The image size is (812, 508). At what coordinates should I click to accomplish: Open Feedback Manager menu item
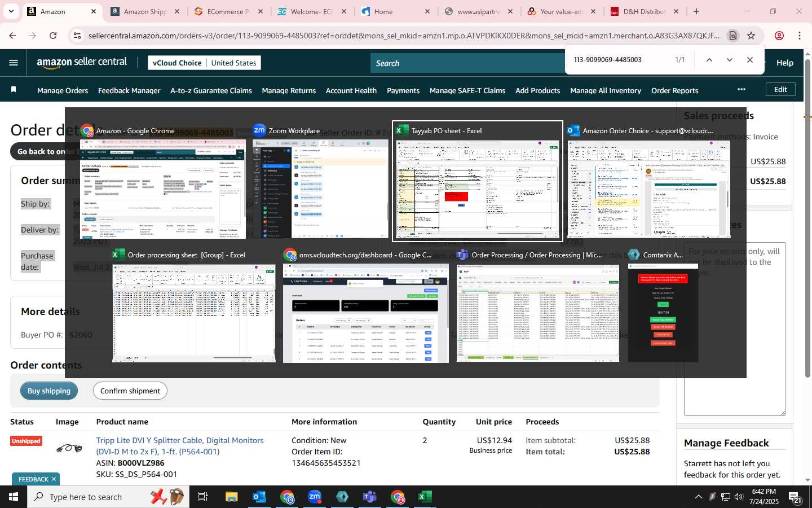pos(129,90)
